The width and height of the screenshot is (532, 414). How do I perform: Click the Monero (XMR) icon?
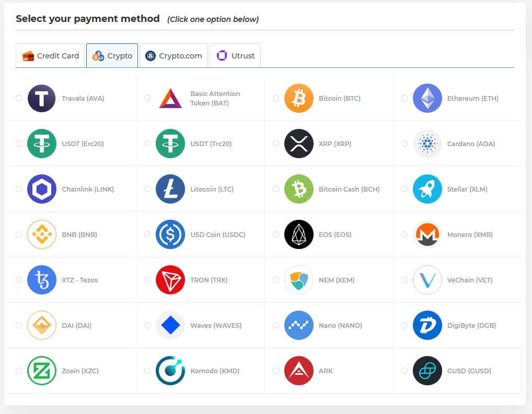coord(427,234)
